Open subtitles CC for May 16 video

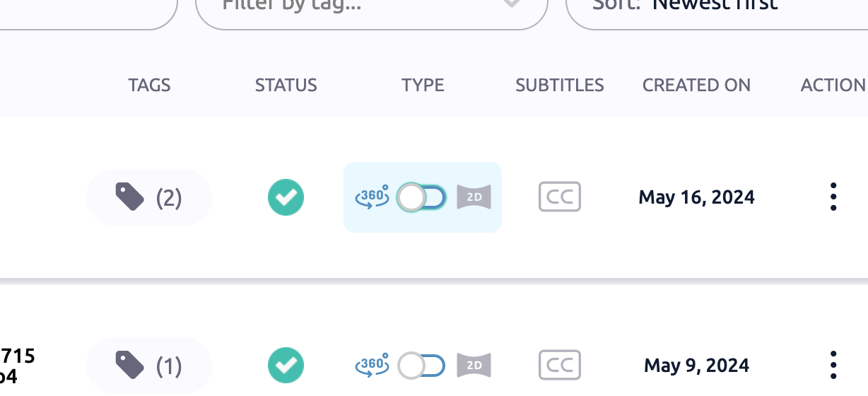tap(559, 197)
